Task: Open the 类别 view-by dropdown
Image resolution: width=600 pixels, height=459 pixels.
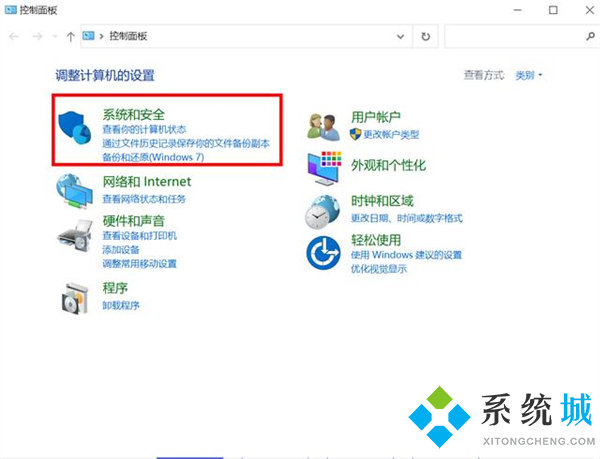Action: [x=529, y=75]
